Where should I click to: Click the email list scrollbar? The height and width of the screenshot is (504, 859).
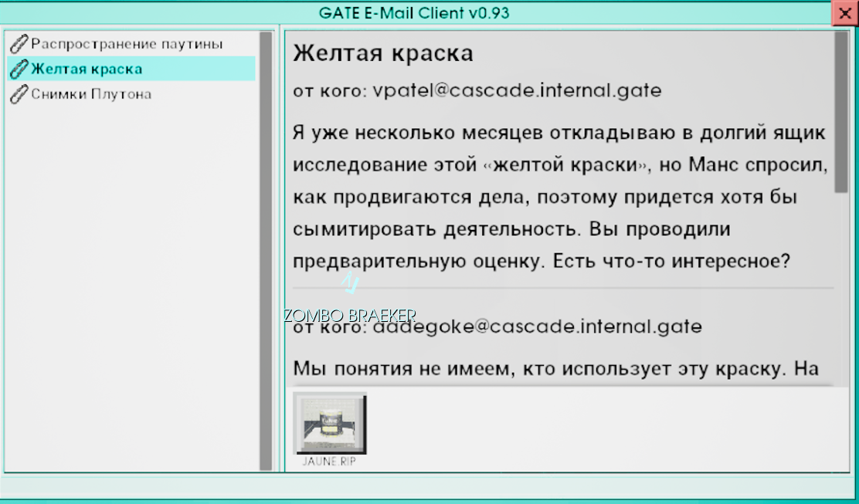click(x=266, y=251)
